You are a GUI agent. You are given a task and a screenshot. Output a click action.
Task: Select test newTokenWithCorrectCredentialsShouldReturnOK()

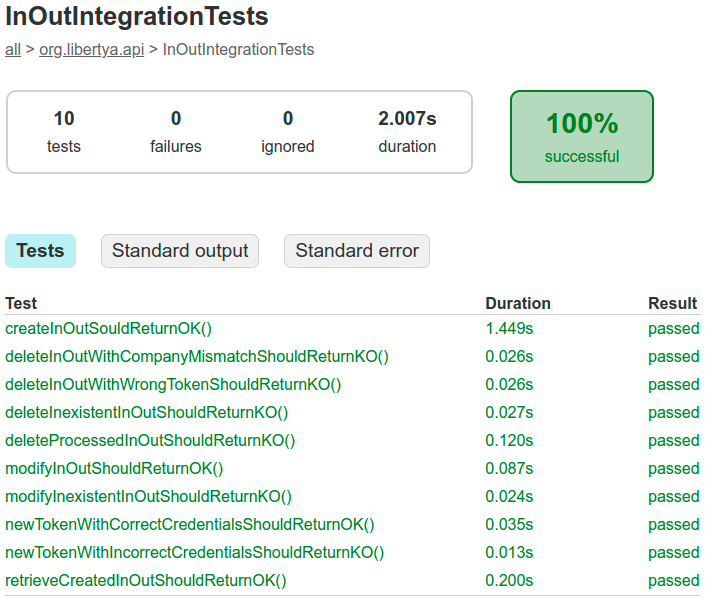pos(190,524)
